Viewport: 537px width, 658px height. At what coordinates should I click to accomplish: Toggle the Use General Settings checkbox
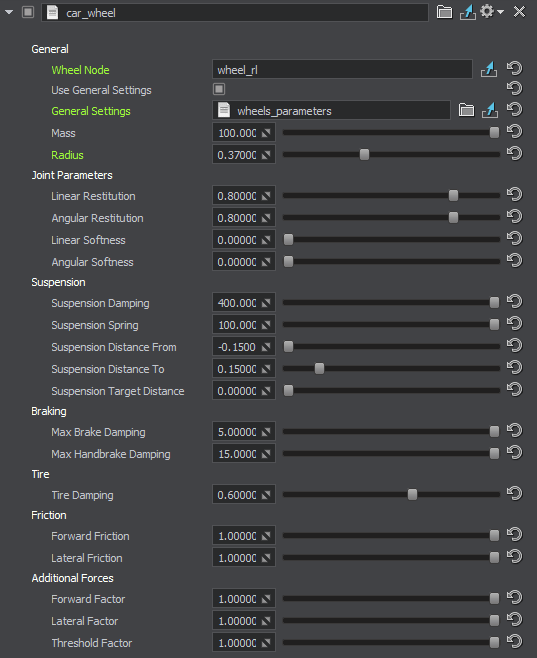point(219,89)
